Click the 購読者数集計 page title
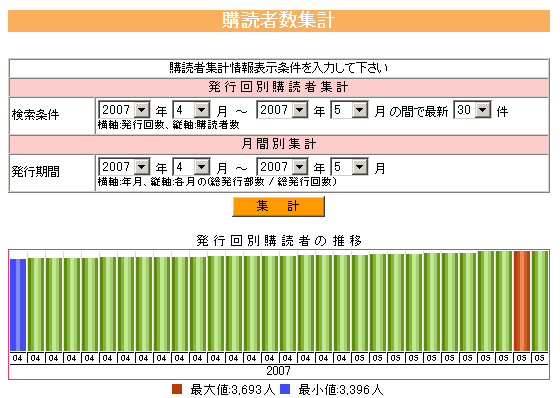 [279, 20]
